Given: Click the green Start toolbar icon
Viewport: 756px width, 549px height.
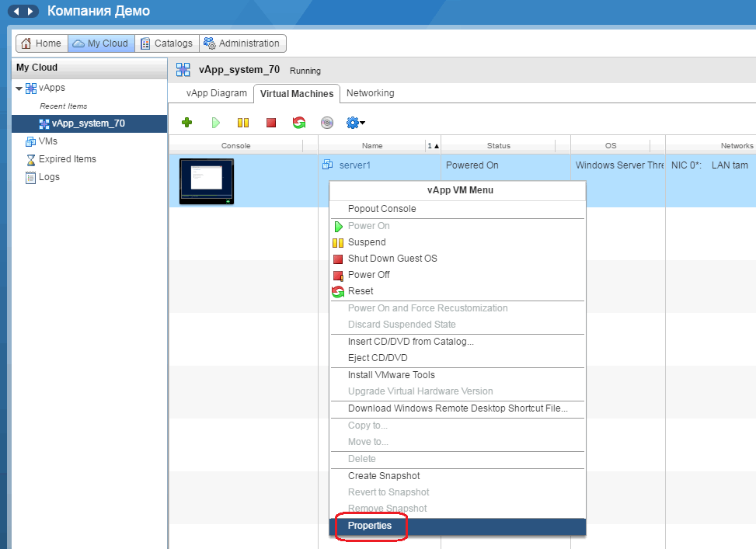Looking at the screenshot, I should click(215, 123).
